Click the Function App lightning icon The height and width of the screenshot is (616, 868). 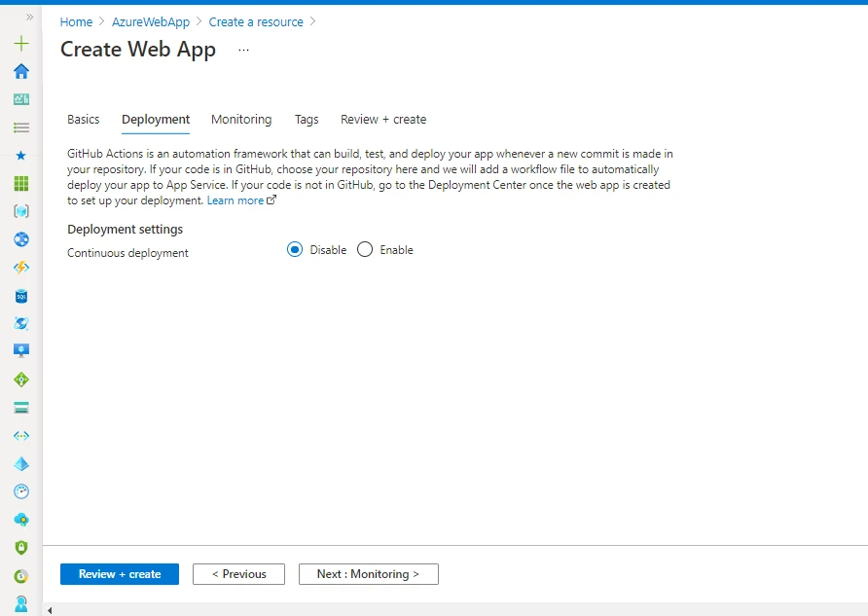click(x=20, y=267)
